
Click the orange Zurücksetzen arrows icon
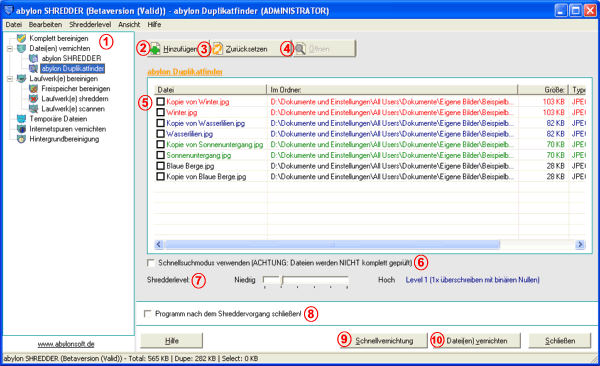217,49
